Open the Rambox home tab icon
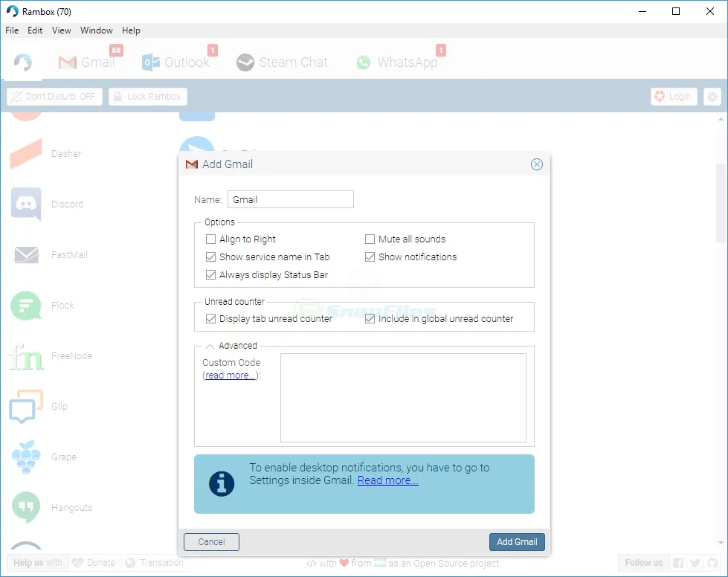728x577 pixels. coord(23,62)
